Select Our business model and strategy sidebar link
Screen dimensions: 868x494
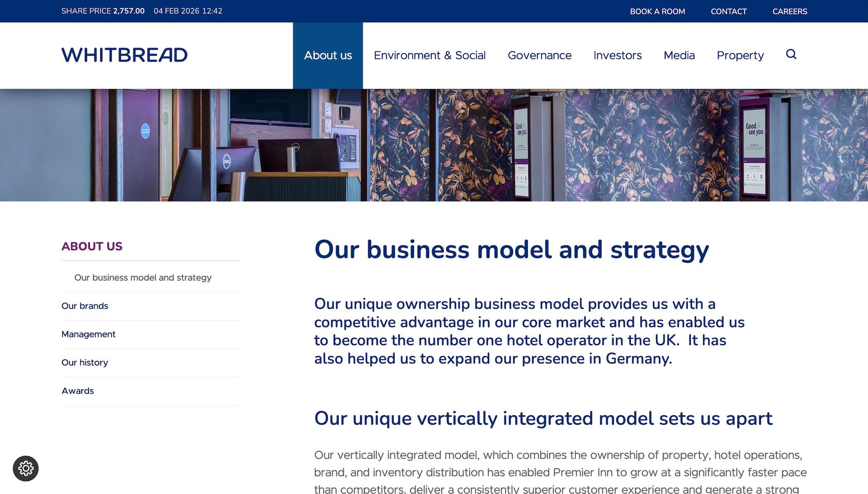[143, 278]
